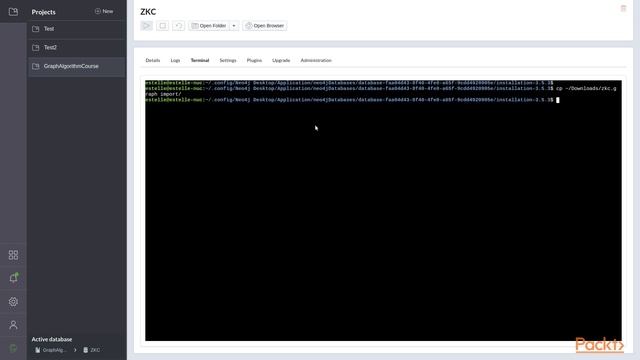Switch to the Details tab

pyautogui.click(x=153, y=60)
